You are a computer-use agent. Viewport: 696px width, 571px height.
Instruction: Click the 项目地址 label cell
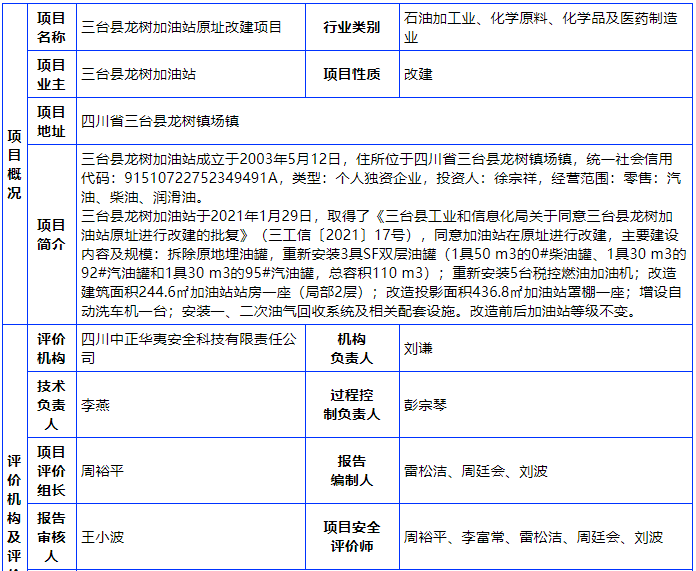click(x=51, y=121)
